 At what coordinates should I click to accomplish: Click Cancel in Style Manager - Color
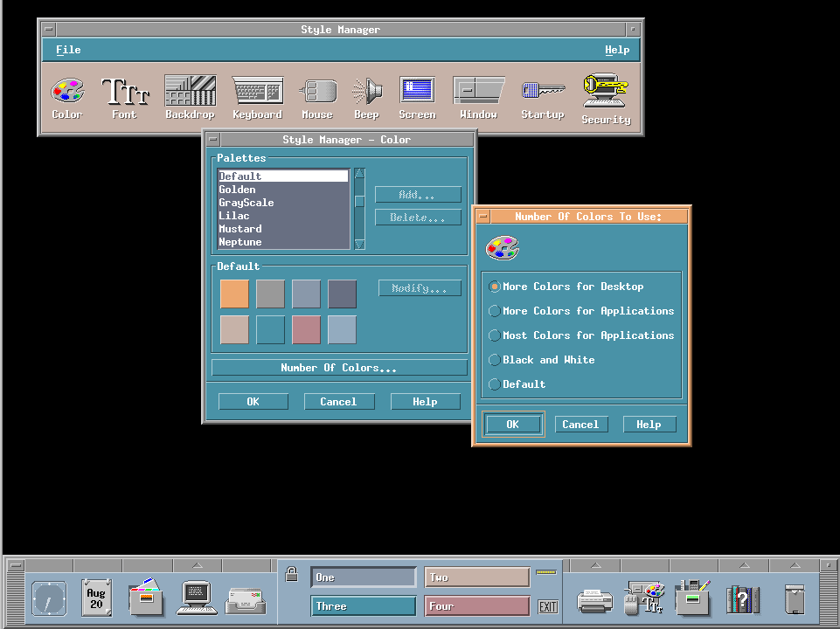tap(338, 402)
